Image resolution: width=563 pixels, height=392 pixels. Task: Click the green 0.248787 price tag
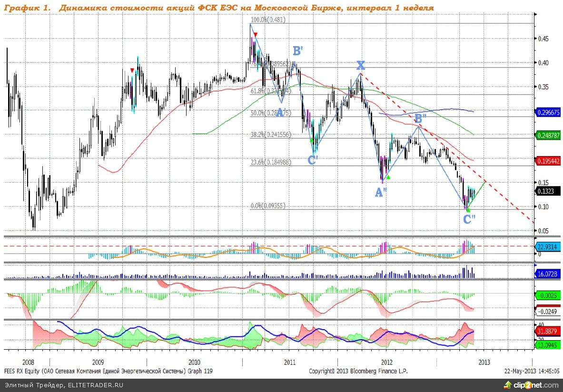(549, 136)
